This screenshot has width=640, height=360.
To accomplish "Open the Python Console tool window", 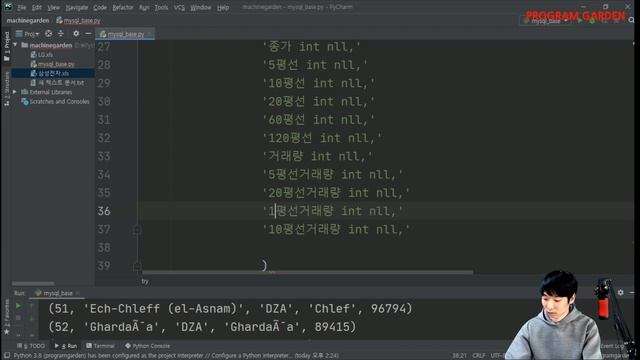I will 147,346.
